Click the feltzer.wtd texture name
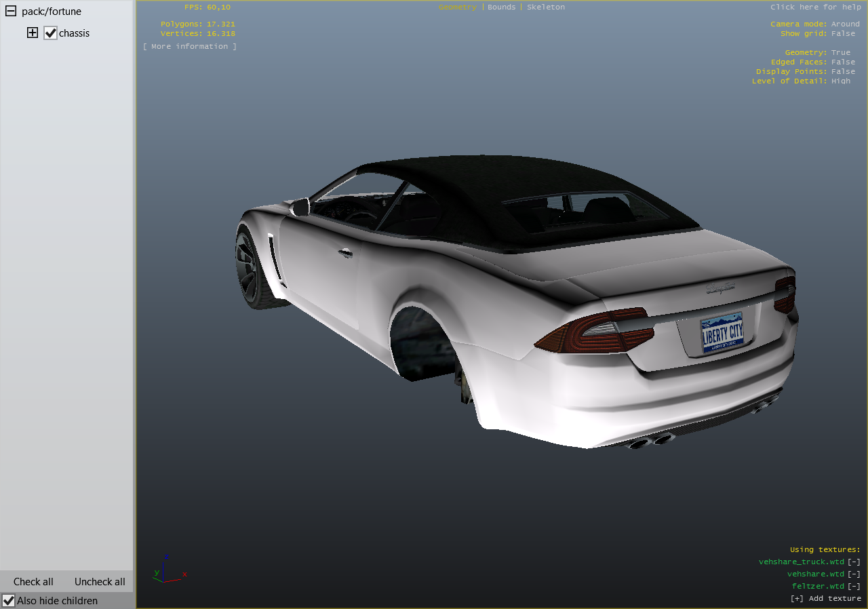 coord(818,586)
